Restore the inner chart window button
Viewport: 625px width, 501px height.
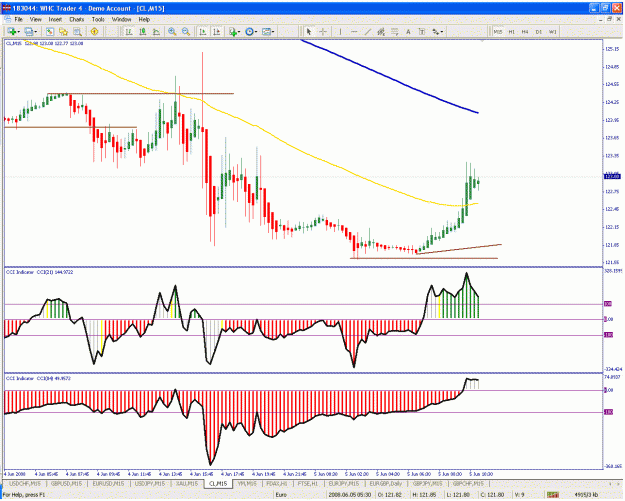point(609,19)
